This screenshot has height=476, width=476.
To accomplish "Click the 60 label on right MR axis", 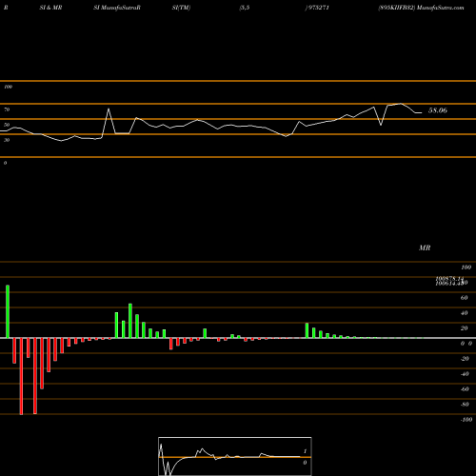I will [464, 298].
